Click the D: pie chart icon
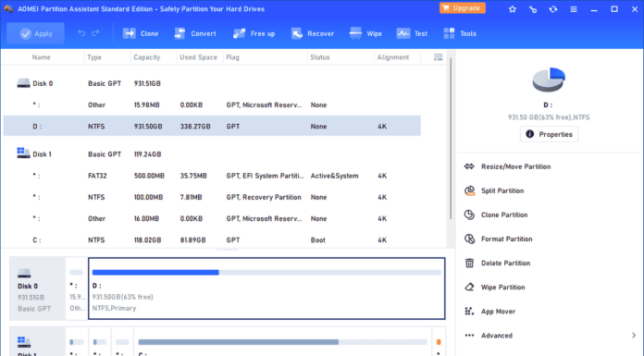Viewport: 644px width, 356px height. point(549,80)
